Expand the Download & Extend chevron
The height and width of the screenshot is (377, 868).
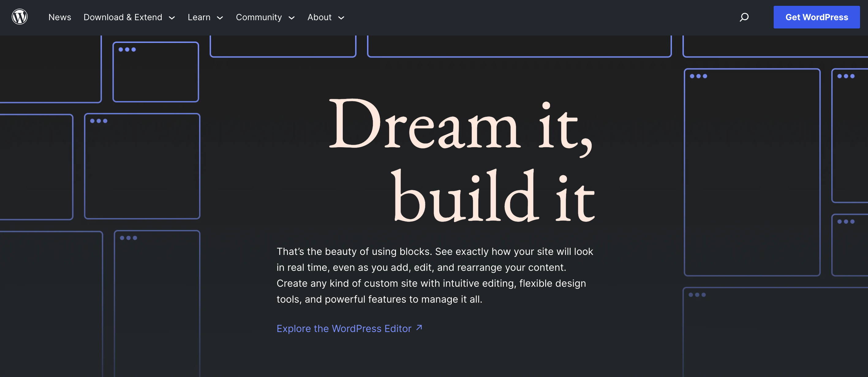tap(172, 18)
